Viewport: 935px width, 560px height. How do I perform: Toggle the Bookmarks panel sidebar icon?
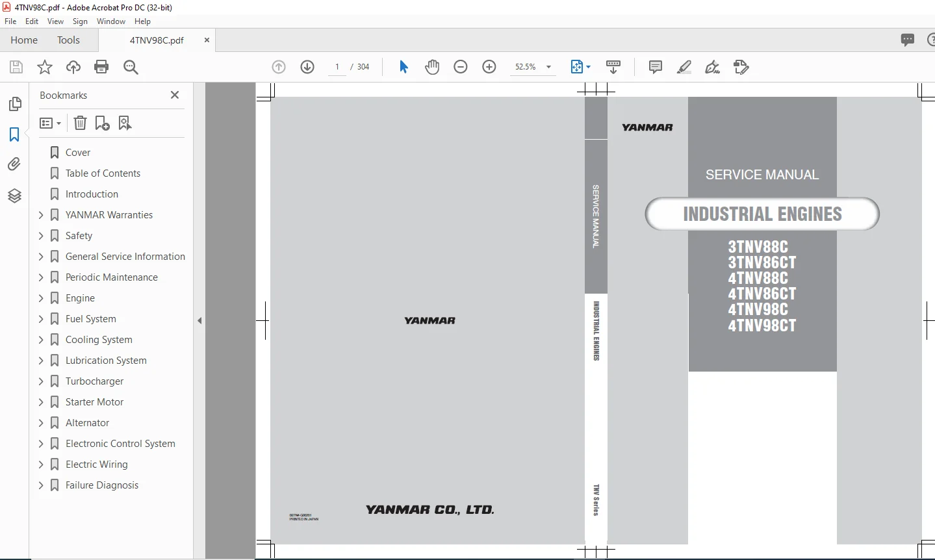14,134
